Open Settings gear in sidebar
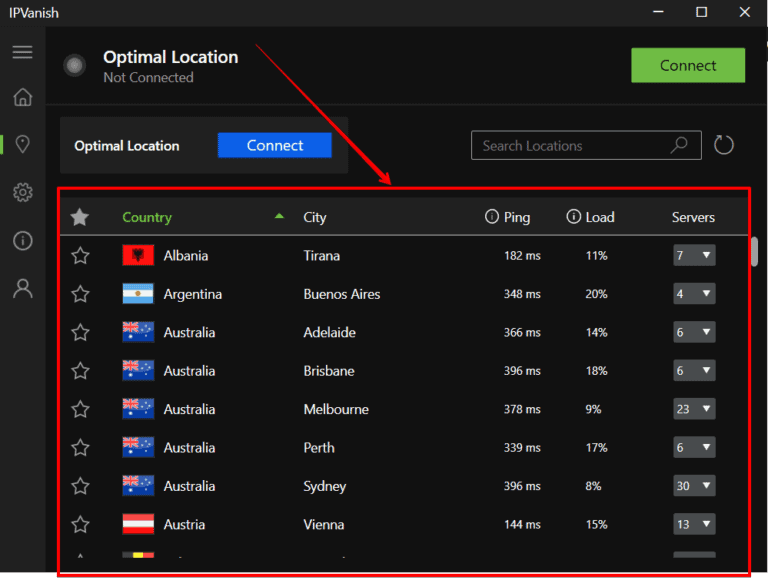Screen dimensions: 768x580 click(x=22, y=193)
